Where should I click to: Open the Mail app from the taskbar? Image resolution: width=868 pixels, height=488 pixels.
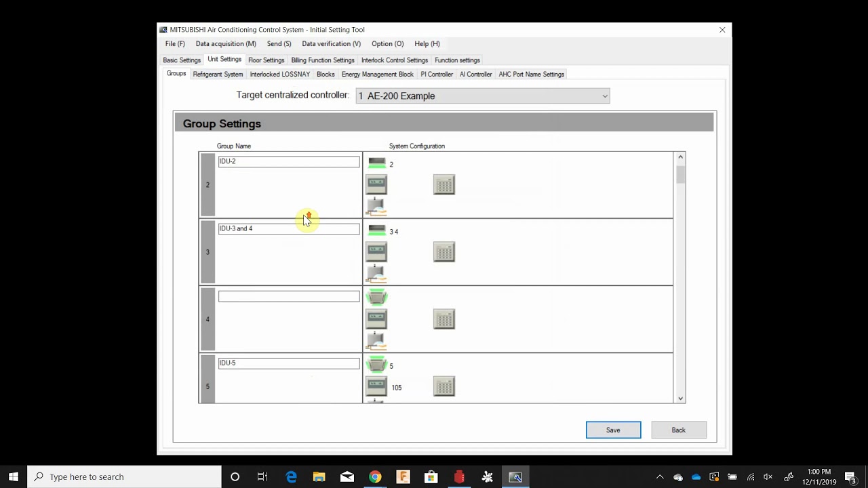pos(347,476)
